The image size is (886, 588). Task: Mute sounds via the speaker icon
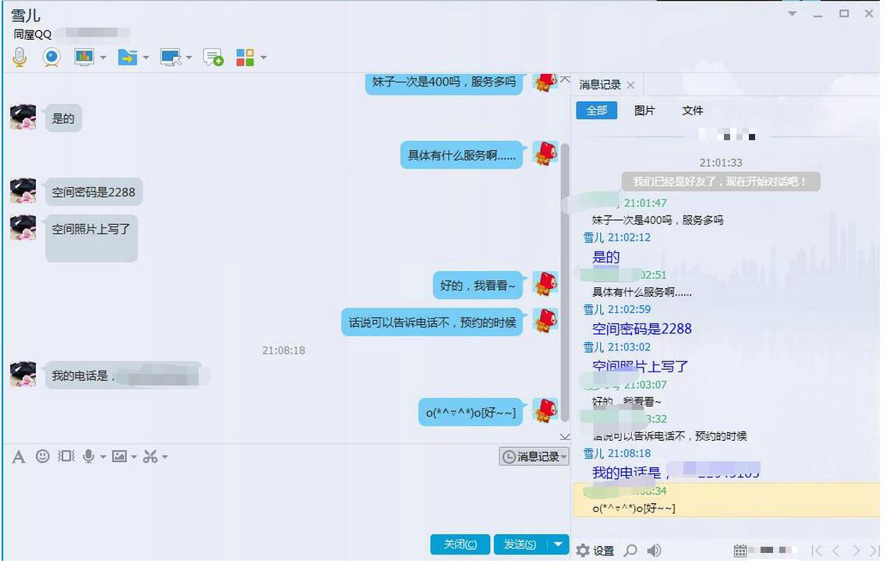tap(654, 549)
